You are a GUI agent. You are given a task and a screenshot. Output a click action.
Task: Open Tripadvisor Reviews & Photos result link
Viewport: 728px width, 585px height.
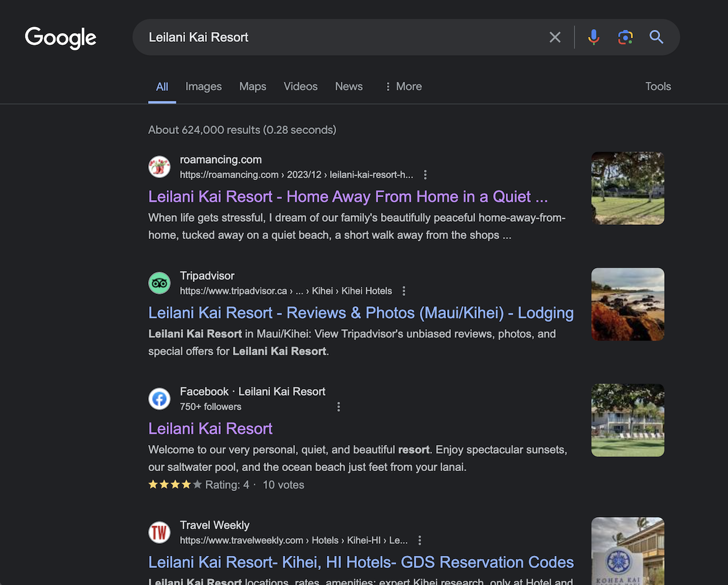[361, 313]
